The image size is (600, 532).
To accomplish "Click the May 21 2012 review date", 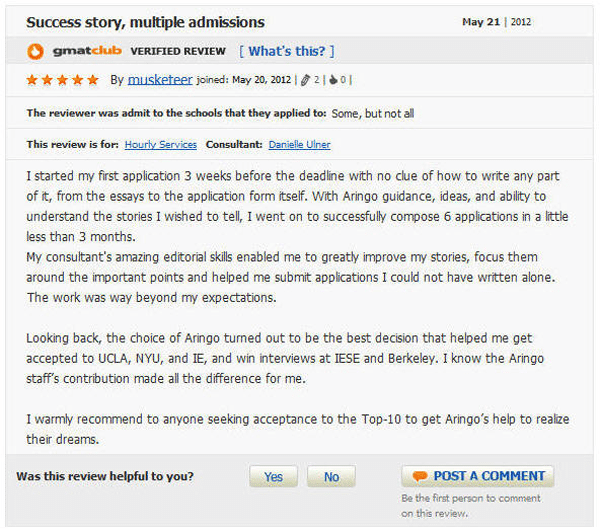I will click(497, 22).
